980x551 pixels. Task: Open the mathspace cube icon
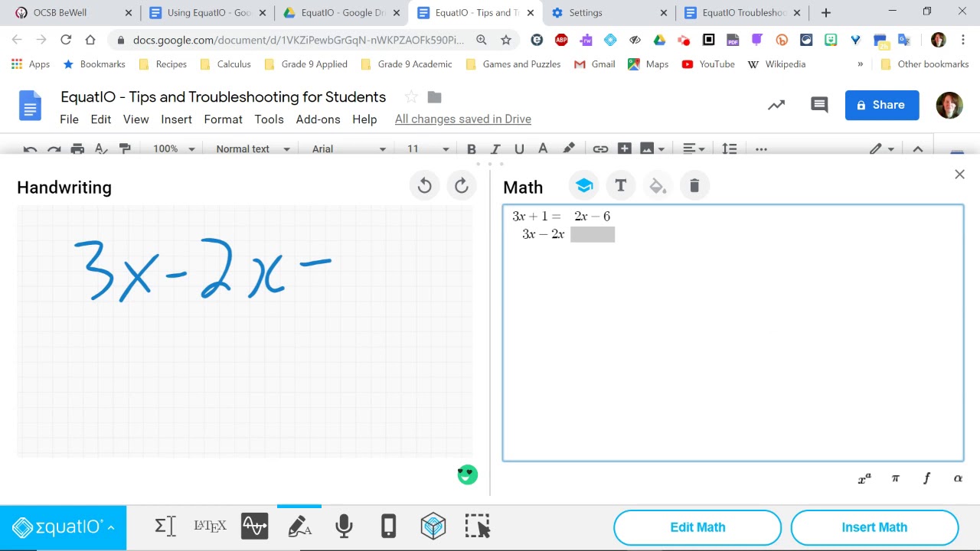pos(433,527)
